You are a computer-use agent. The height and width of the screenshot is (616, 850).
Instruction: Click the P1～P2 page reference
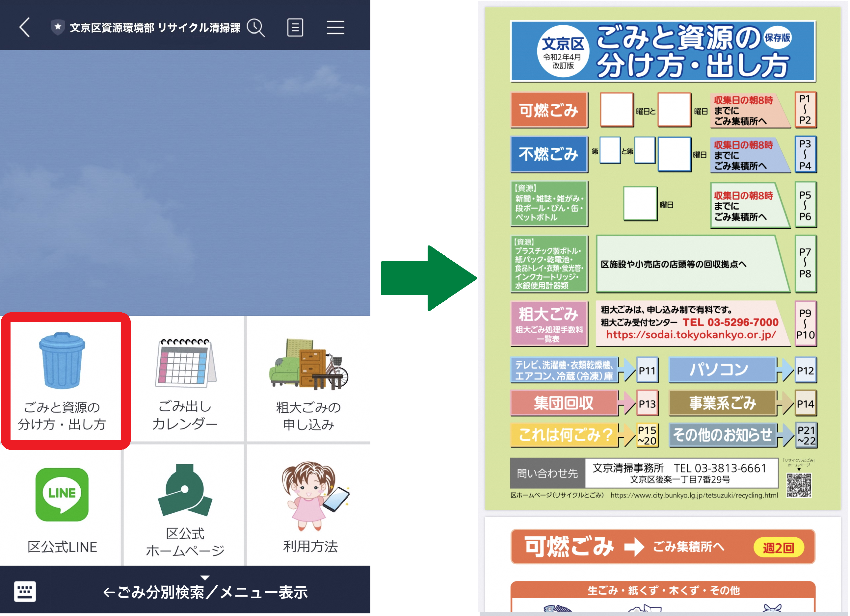[x=806, y=110]
